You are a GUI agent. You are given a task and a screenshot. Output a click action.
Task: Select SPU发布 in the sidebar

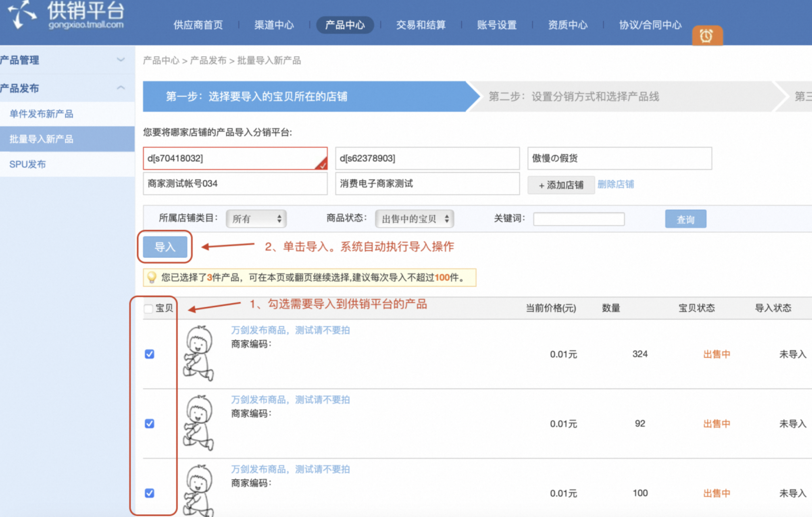point(67,164)
